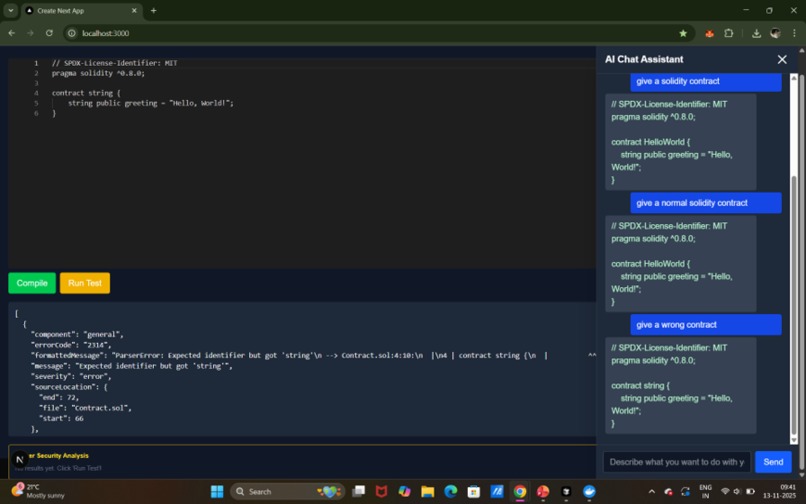The width and height of the screenshot is (806, 504).
Task: Open the red circular app on taskbar
Action: coord(543,492)
